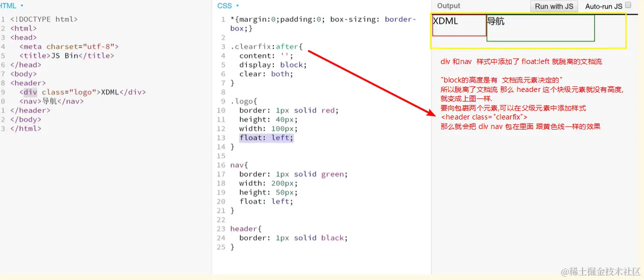Click the <nav>导航</nav> line
This screenshot has width=644, height=280.
tap(51, 101)
